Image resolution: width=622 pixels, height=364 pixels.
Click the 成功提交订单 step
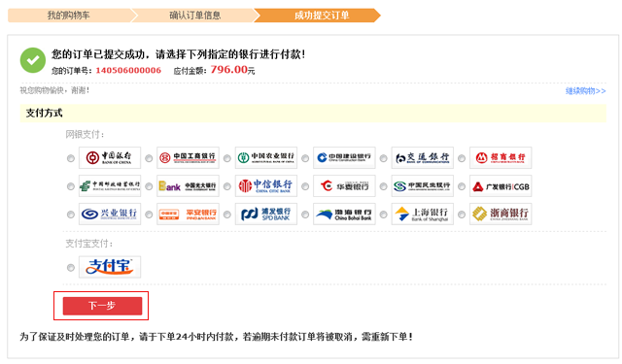[322, 16]
